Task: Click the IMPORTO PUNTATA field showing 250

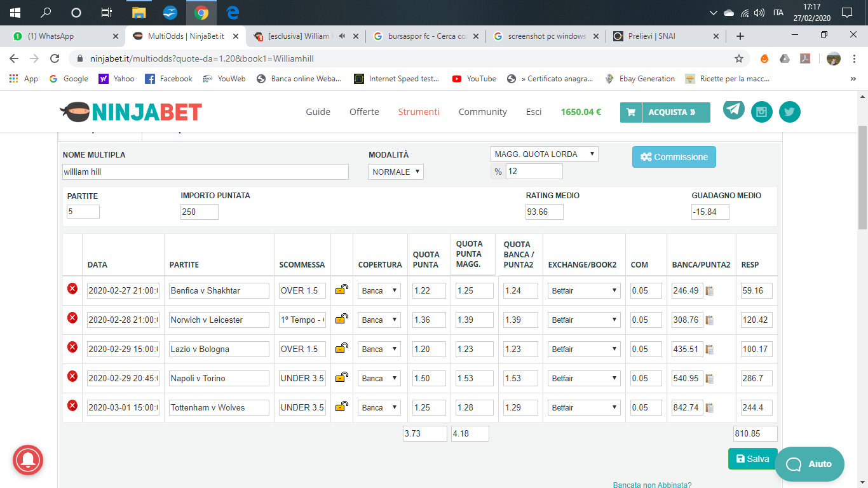Action: click(200, 212)
